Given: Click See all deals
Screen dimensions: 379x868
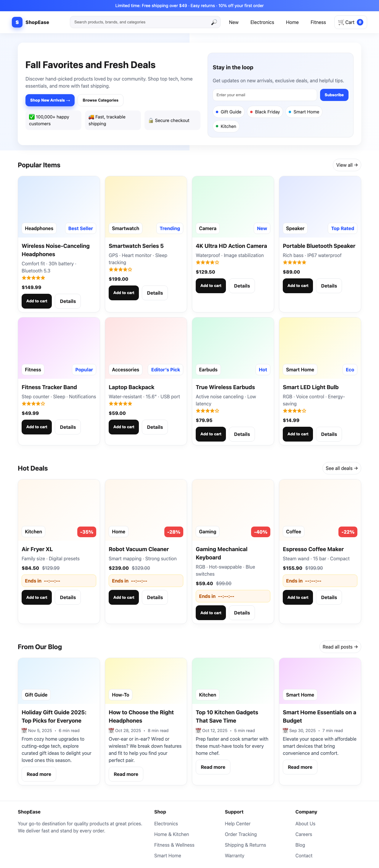Looking at the screenshot, I should pyautogui.click(x=341, y=468).
